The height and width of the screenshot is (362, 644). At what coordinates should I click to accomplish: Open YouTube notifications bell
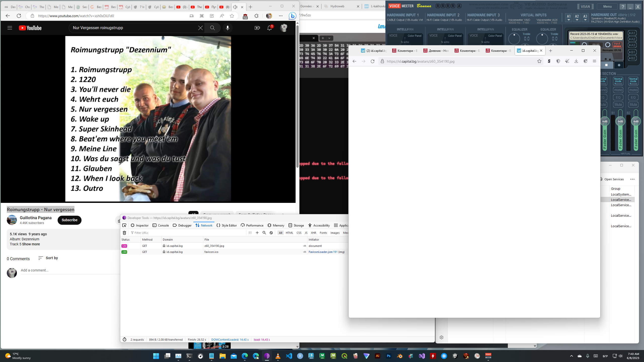pos(269,28)
